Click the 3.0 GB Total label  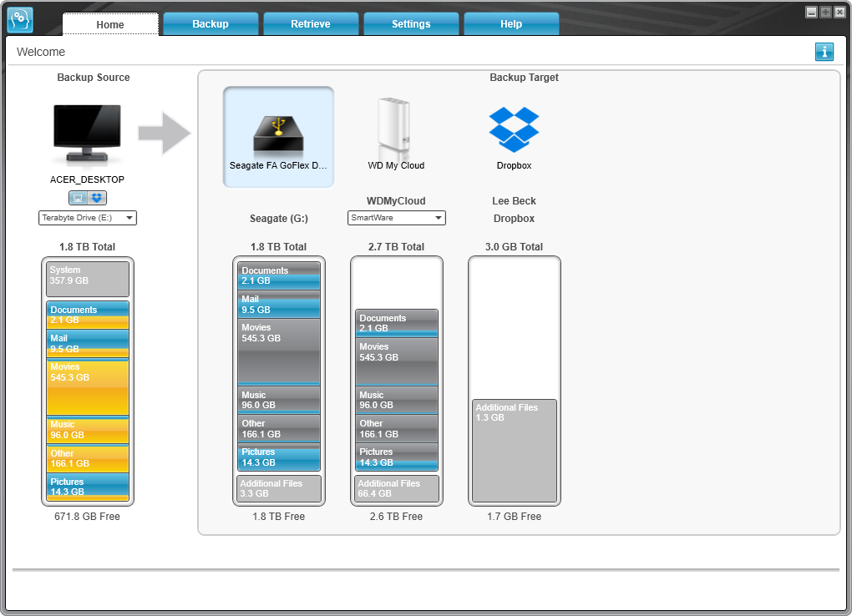coord(514,246)
